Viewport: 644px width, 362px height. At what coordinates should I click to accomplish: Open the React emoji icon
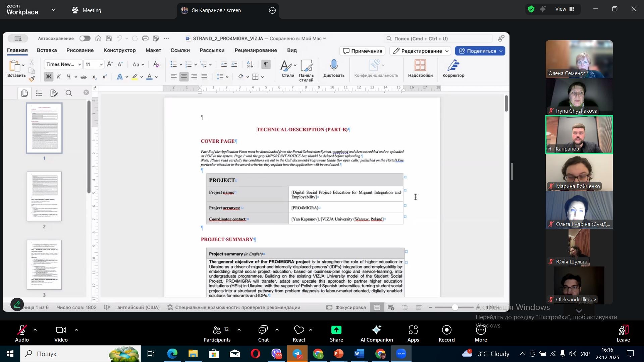pyautogui.click(x=299, y=330)
